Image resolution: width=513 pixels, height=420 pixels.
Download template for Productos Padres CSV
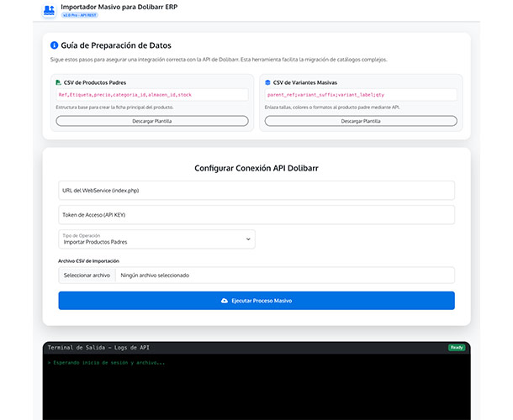coord(151,121)
